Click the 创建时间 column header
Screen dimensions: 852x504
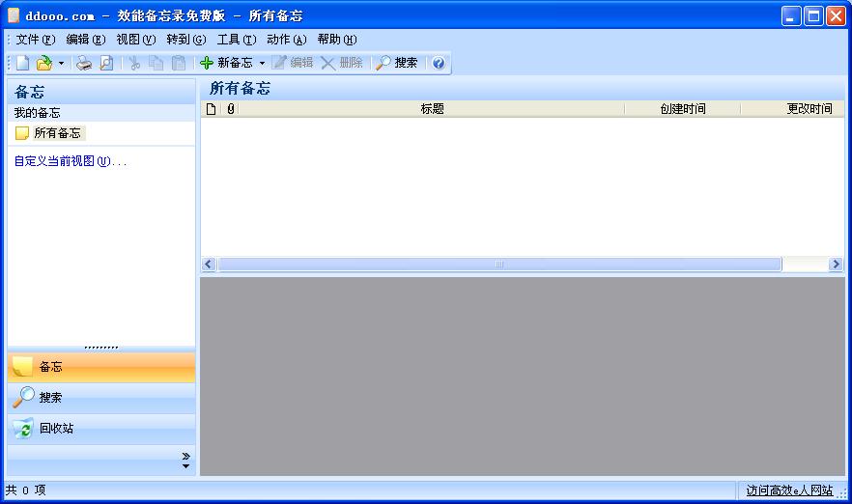tap(682, 109)
